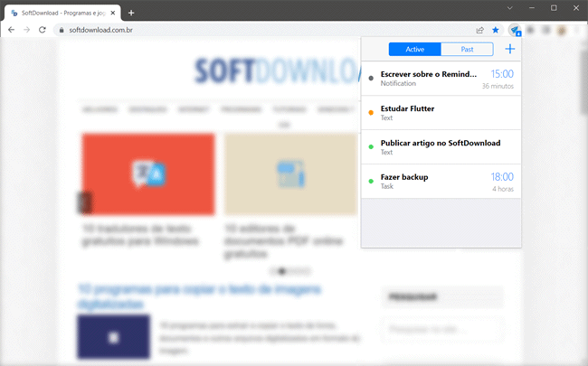Click the beige PDF editors article thumbnail
Viewport: 588px width, 366px height.
[x=290, y=174]
